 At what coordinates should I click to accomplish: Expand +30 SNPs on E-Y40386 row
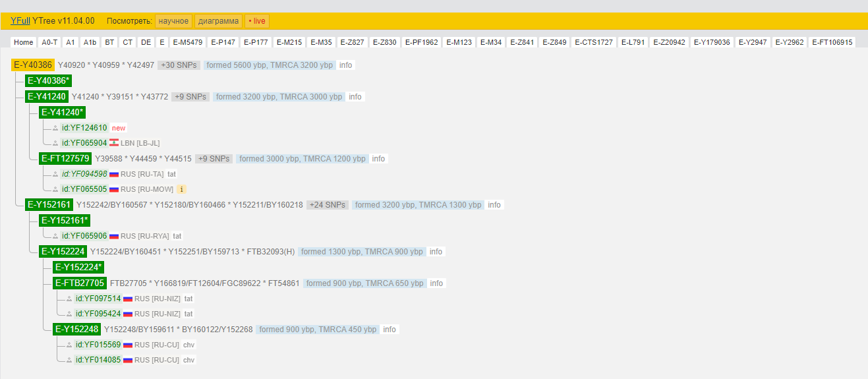click(x=179, y=65)
